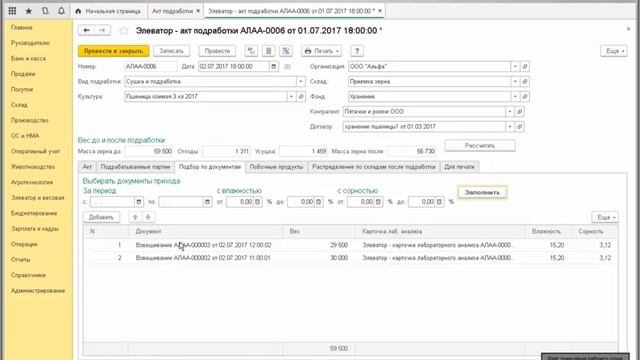Open the structure of subordination icon
Viewport: 640px width, 360px height.
[x=286, y=51]
